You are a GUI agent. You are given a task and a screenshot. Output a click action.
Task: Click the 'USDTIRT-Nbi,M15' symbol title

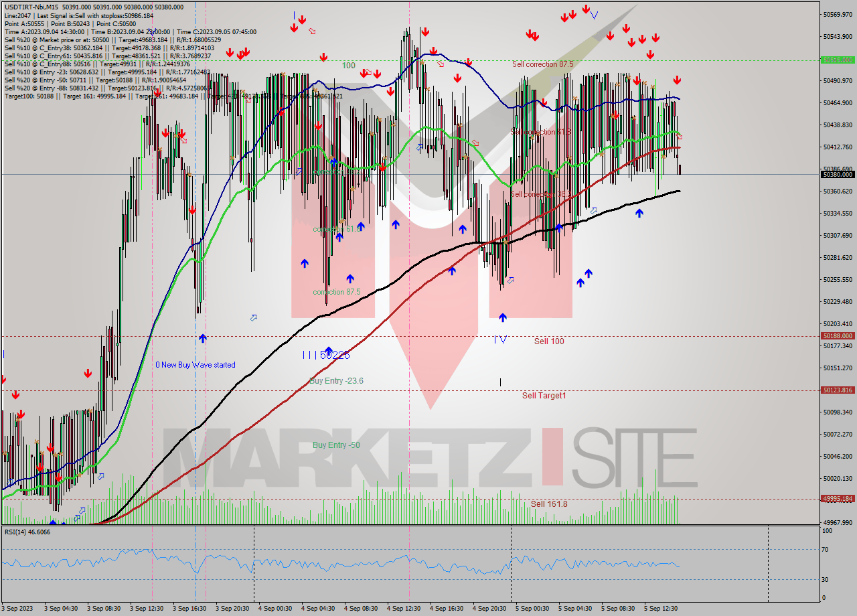(x=31, y=7)
